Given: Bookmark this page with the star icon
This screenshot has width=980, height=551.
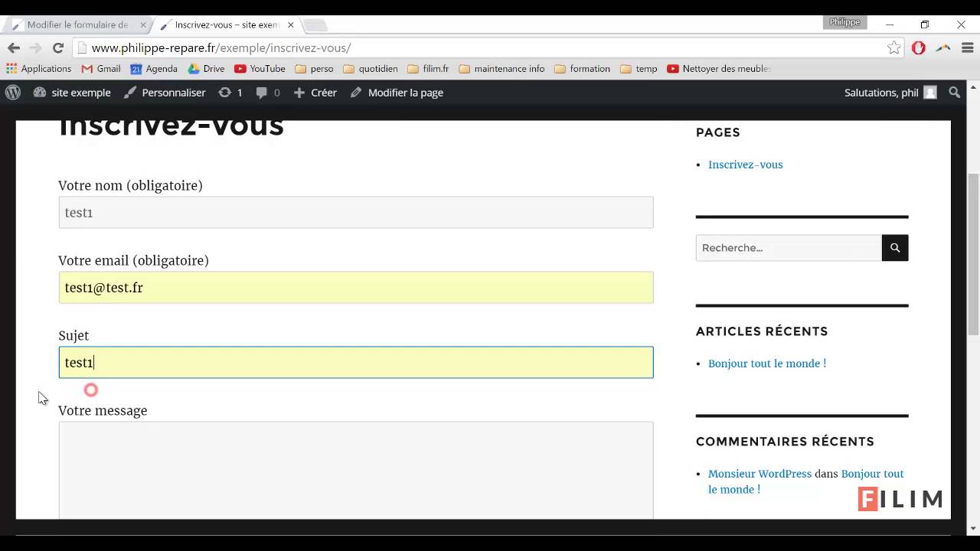Looking at the screenshot, I should (x=893, y=47).
